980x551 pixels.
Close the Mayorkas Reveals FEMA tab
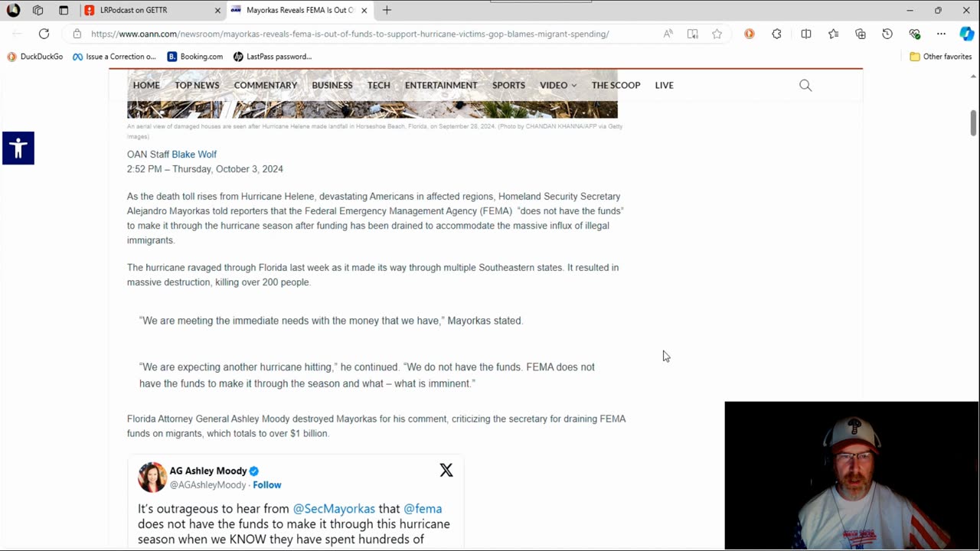[364, 10]
